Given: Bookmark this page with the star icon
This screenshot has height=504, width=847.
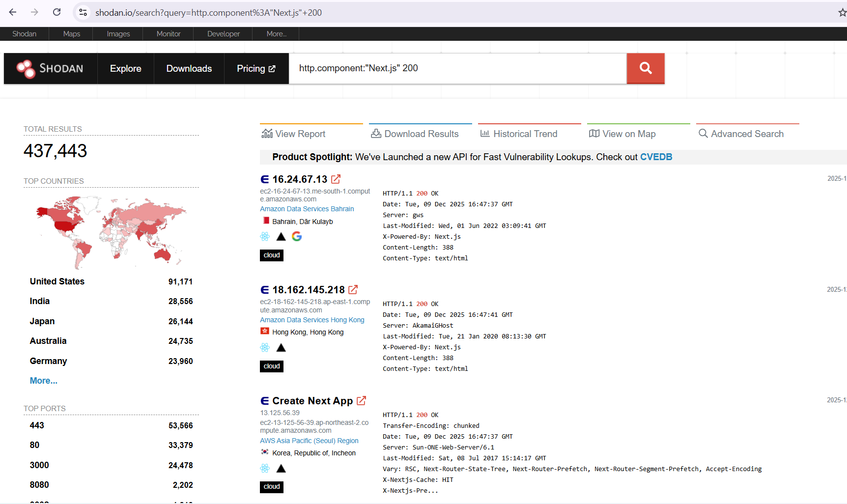Looking at the screenshot, I should (842, 12).
